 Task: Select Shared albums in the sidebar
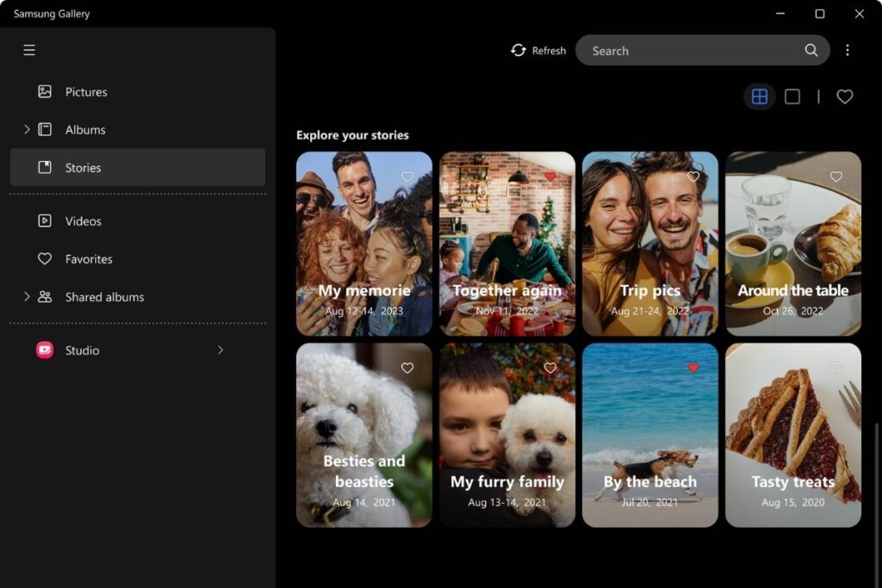138,297
